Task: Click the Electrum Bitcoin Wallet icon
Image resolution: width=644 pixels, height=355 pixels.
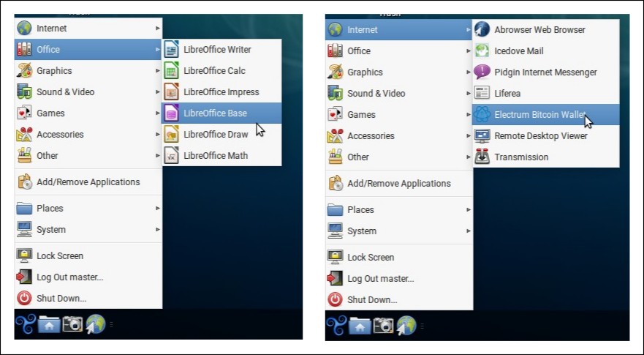Action: 482,115
